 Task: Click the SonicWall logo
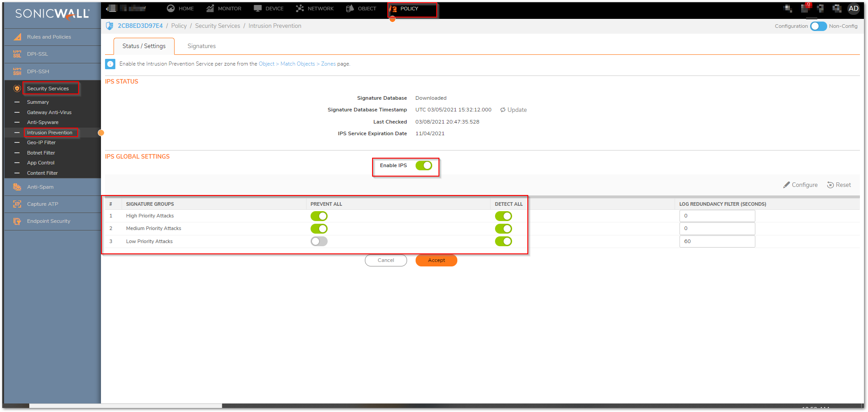click(52, 14)
